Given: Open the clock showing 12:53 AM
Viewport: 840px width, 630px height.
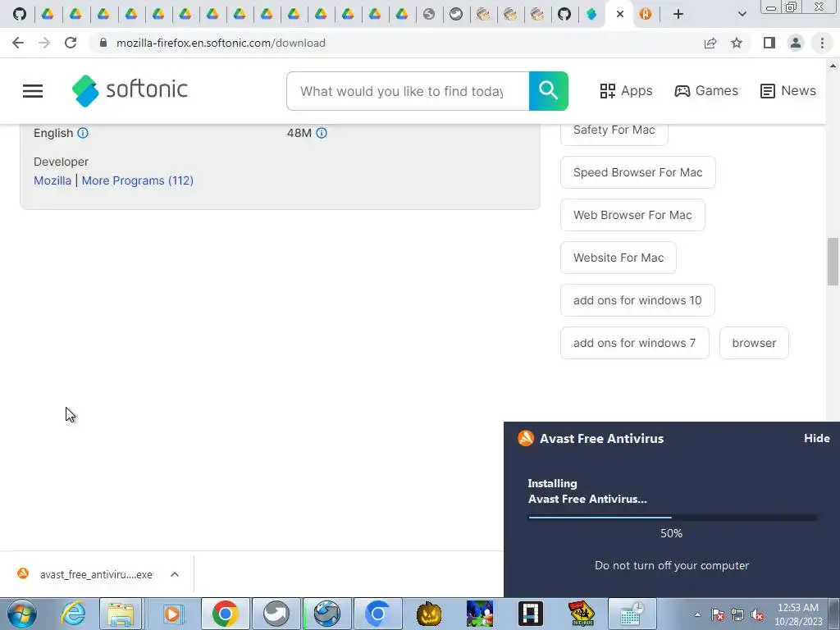Looking at the screenshot, I should (798, 614).
